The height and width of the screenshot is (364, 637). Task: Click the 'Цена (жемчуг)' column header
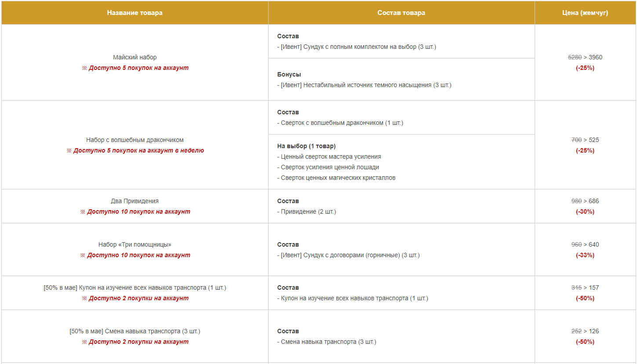(x=585, y=13)
